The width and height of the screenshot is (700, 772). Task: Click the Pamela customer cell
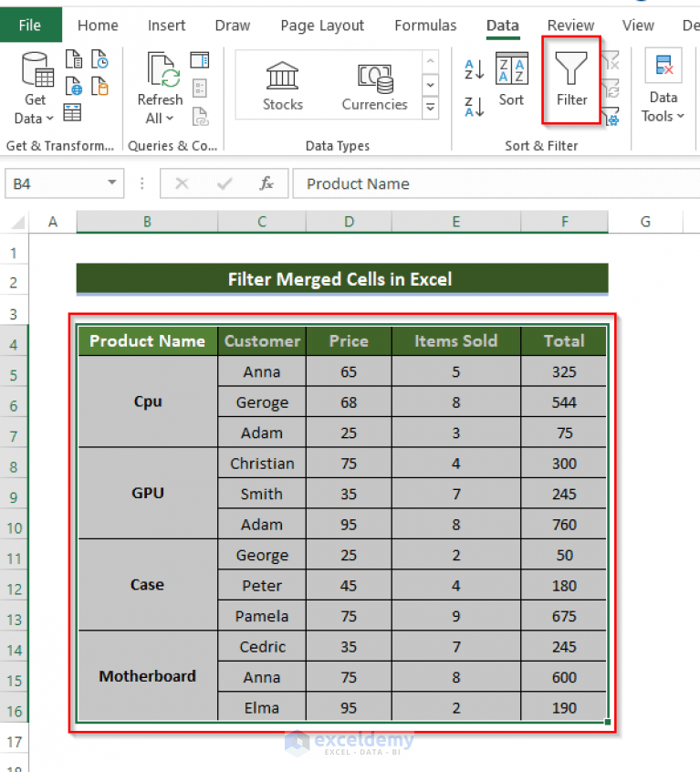click(262, 616)
